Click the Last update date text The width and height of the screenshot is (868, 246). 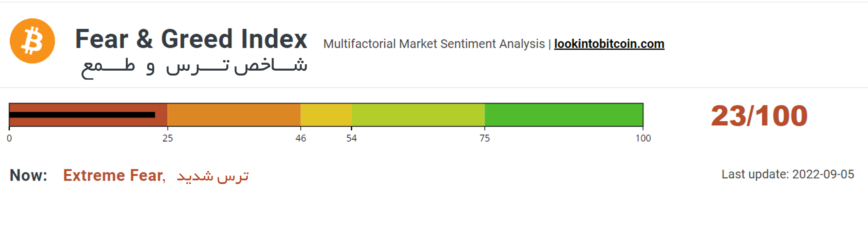[788, 174]
